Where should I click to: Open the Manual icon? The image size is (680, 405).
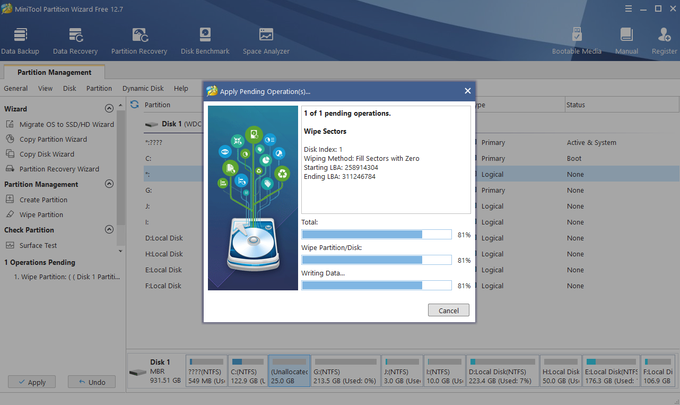[627, 38]
